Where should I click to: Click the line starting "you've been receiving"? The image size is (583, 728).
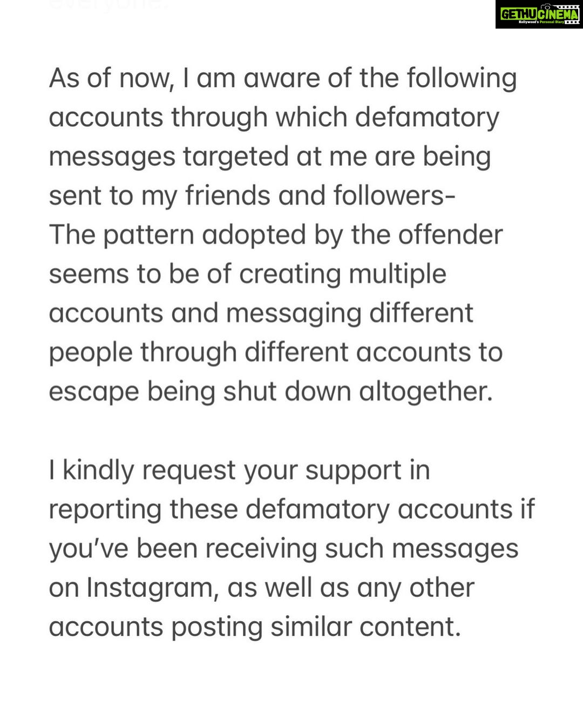point(283,548)
